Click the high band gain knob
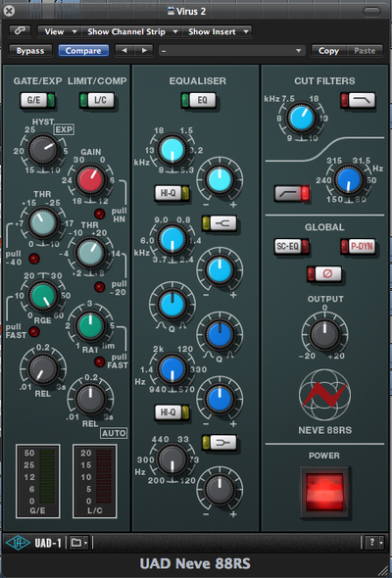The image size is (392, 578). pos(220,179)
